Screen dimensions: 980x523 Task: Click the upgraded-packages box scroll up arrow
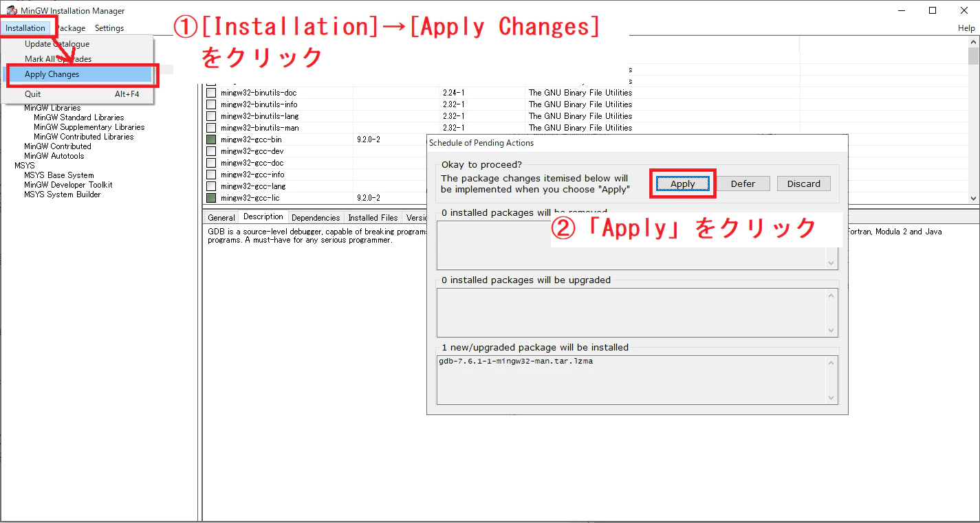click(x=831, y=296)
